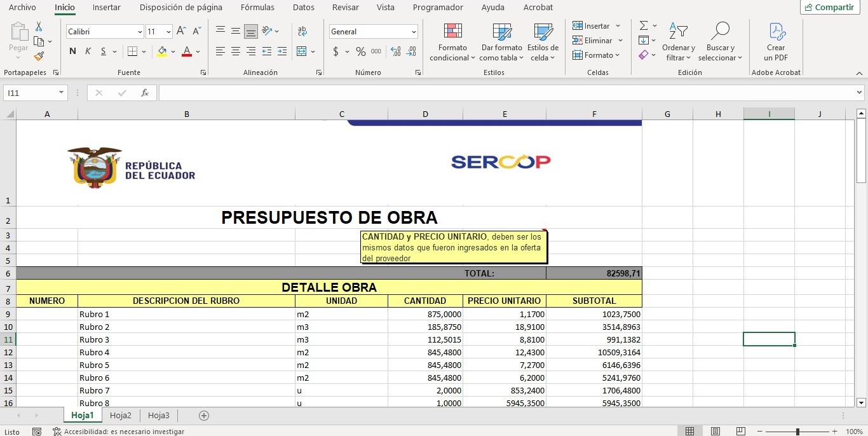Open the Fórmulas ribbon tab

(257, 8)
